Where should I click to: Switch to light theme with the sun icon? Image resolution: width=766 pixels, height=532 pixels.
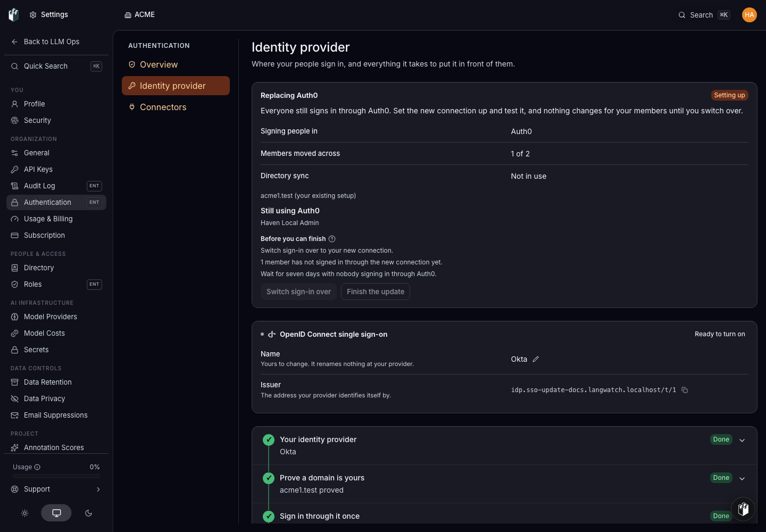tap(24, 513)
